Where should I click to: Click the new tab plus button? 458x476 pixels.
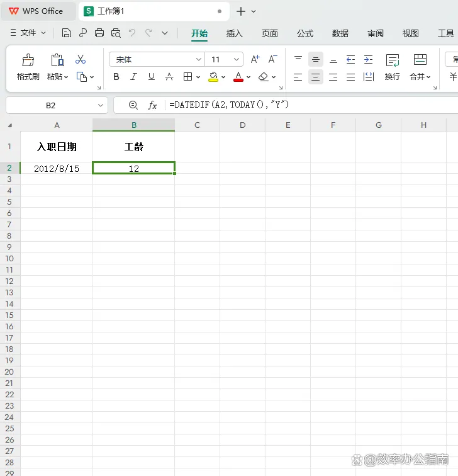tap(241, 11)
